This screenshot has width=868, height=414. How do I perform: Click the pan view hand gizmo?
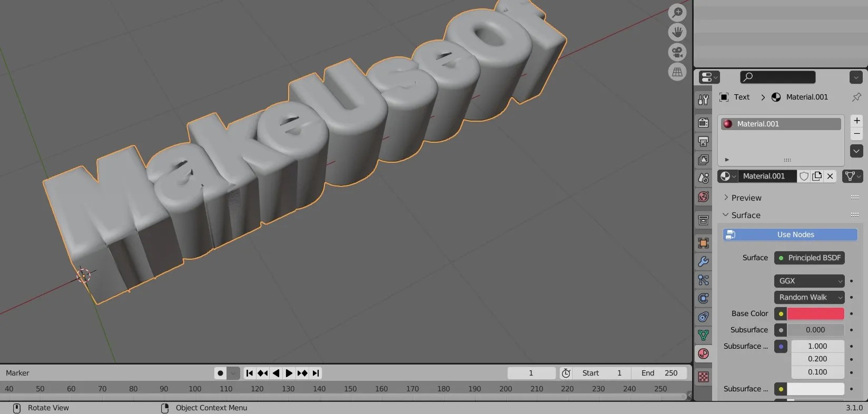coord(677,32)
